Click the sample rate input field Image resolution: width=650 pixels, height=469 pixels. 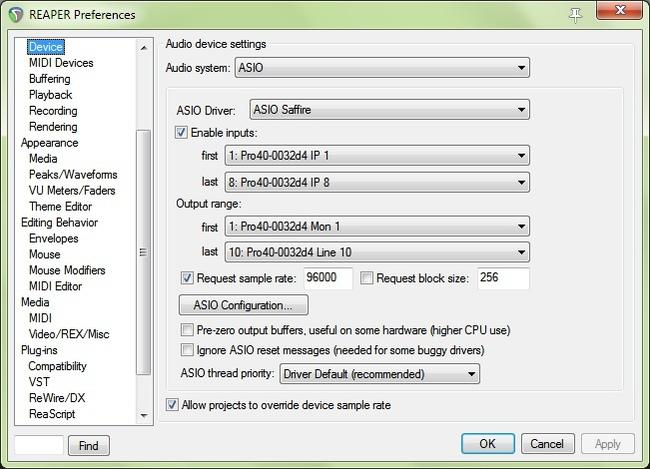[328, 278]
